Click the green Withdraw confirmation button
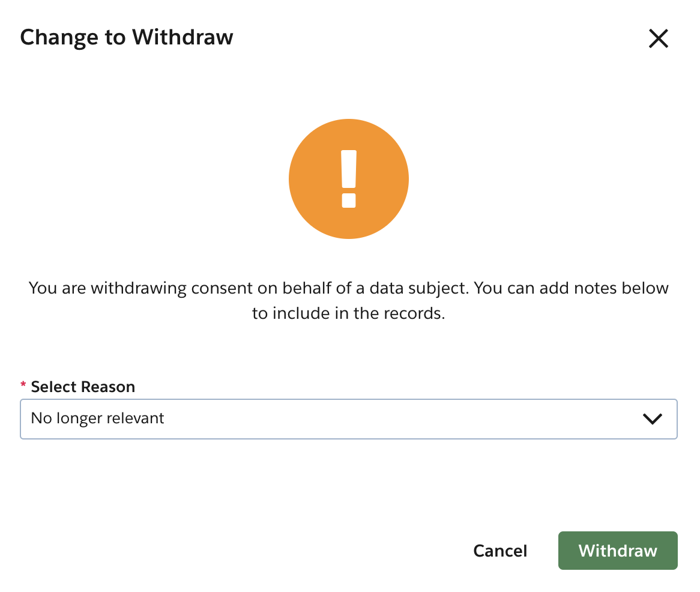This screenshot has width=700, height=592. point(617,551)
